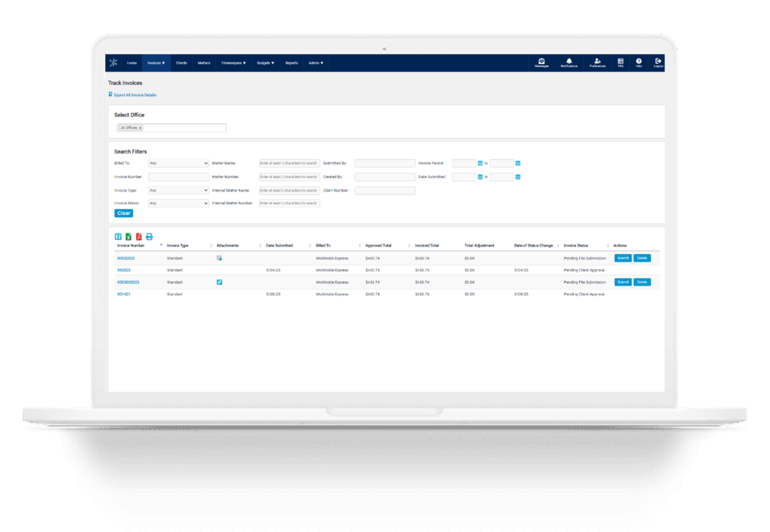Open the Billed To dropdown
The height and width of the screenshot is (532, 770).
point(177,163)
